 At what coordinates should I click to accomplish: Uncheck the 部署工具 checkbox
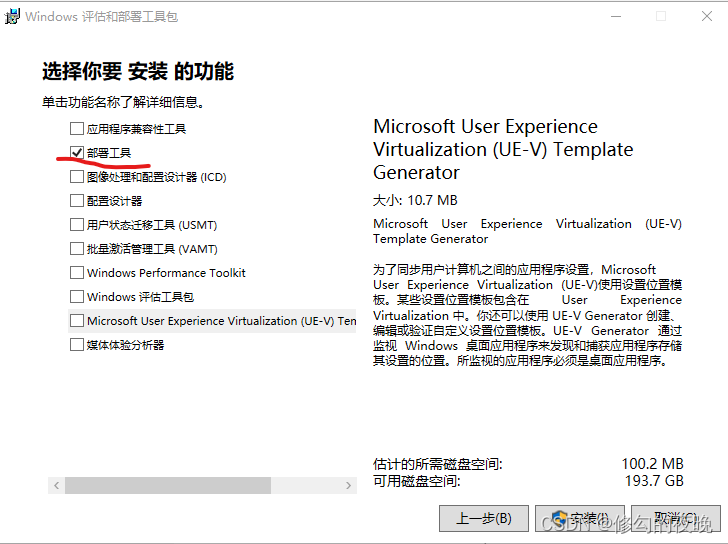pos(77,152)
